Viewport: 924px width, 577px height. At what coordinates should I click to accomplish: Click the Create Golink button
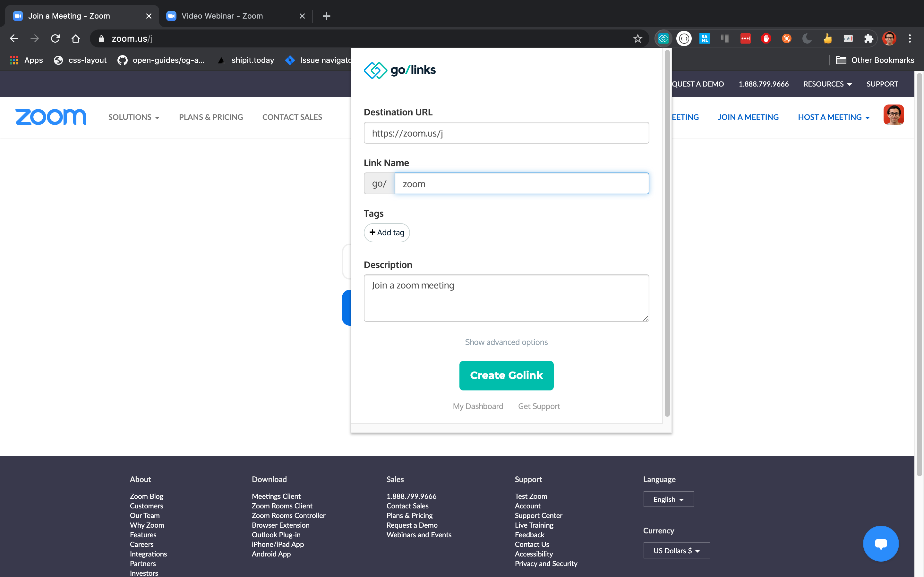(x=506, y=375)
